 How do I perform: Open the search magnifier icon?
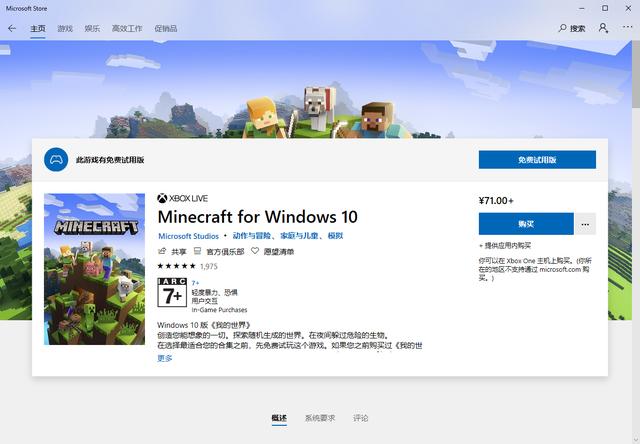[x=562, y=28]
